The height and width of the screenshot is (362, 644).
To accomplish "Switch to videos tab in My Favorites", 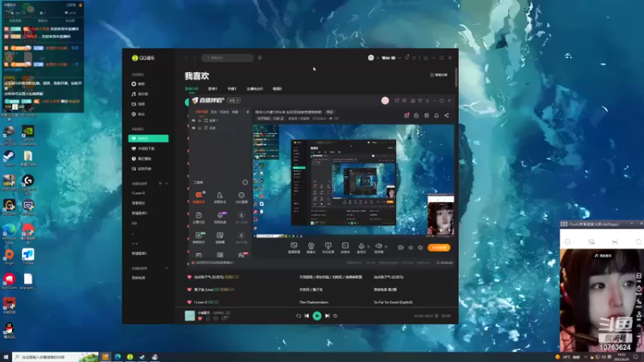I will [277, 88].
